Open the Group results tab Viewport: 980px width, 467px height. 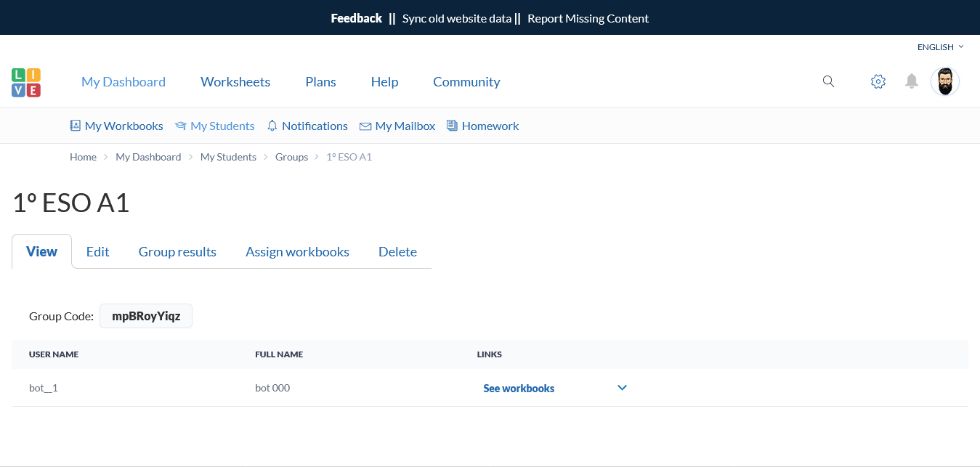point(177,252)
